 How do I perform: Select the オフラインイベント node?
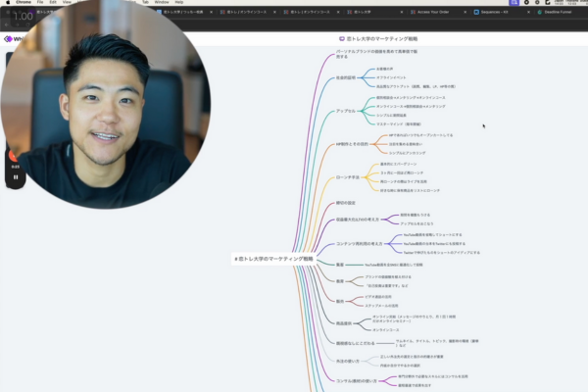tap(391, 77)
